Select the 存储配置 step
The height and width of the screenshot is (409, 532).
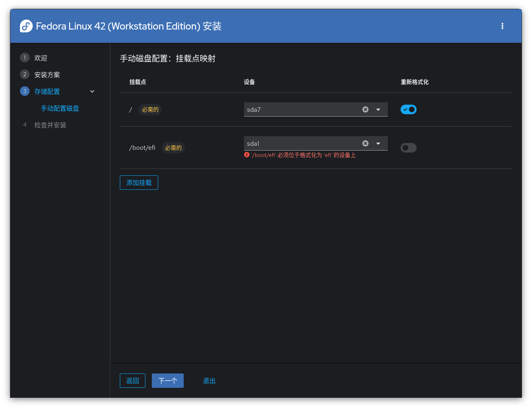point(47,91)
